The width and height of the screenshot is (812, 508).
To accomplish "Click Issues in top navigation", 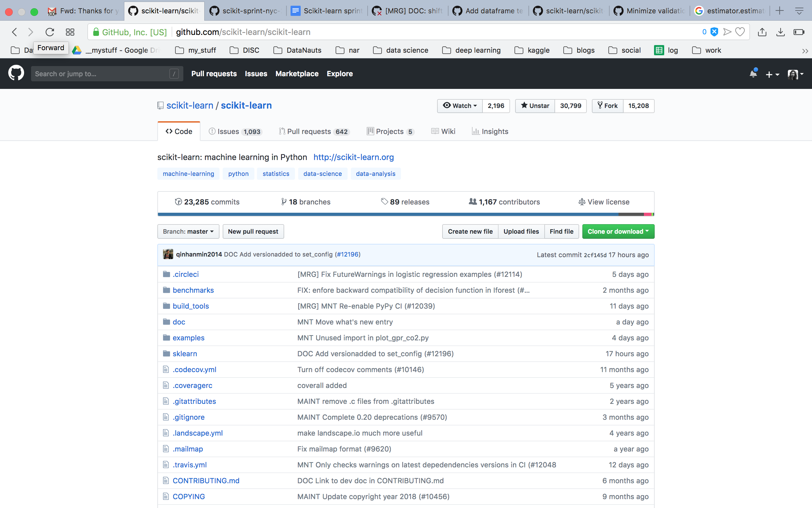I will coord(256,74).
